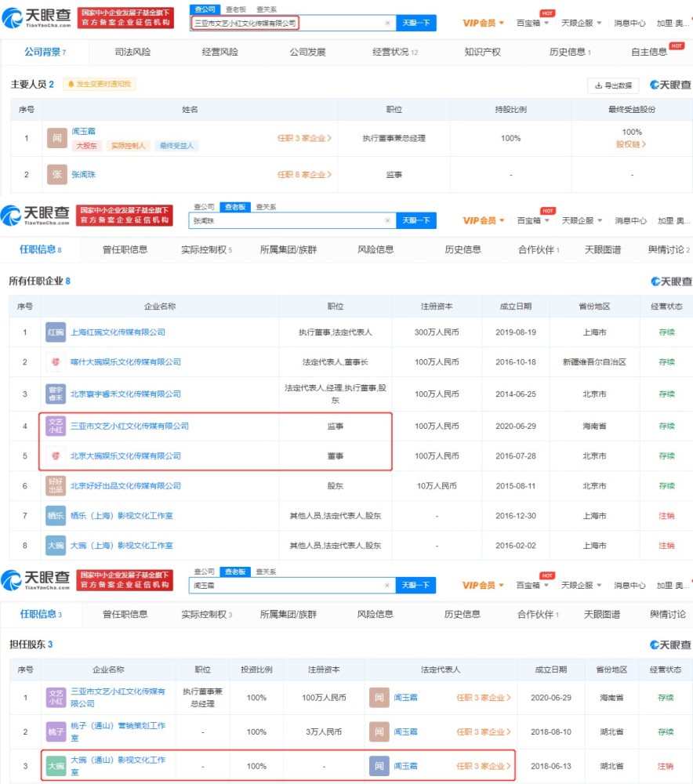This screenshot has height=784, width=693.
Task: Click the 文艺小红 logo in the 所有任职企业 table
Action: (56, 426)
